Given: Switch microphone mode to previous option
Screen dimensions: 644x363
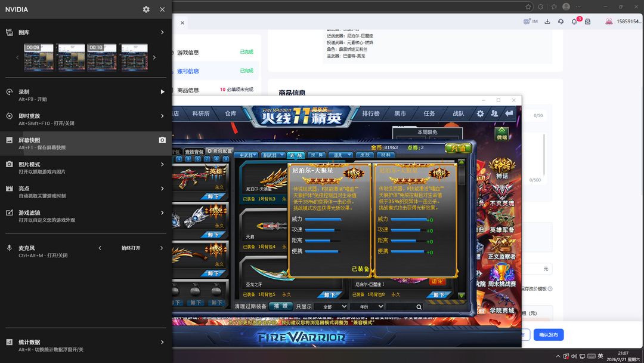Looking at the screenshot, I should 100,248.
